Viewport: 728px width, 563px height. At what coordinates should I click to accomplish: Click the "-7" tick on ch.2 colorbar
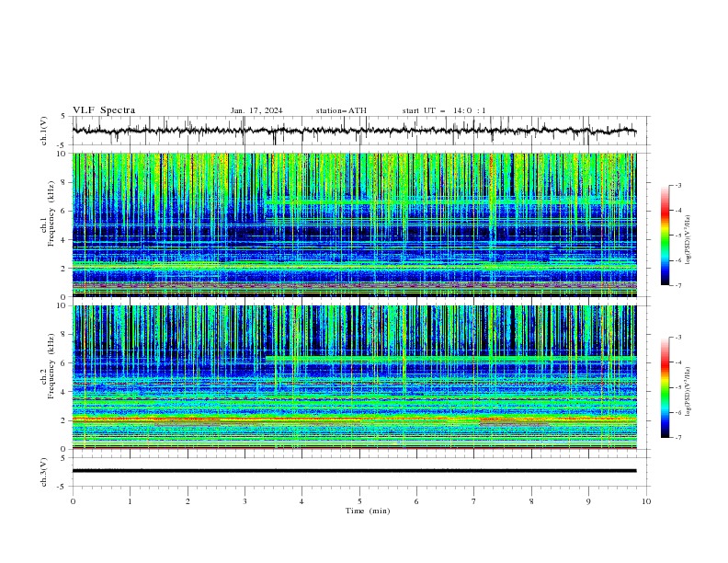pos(677,438)
